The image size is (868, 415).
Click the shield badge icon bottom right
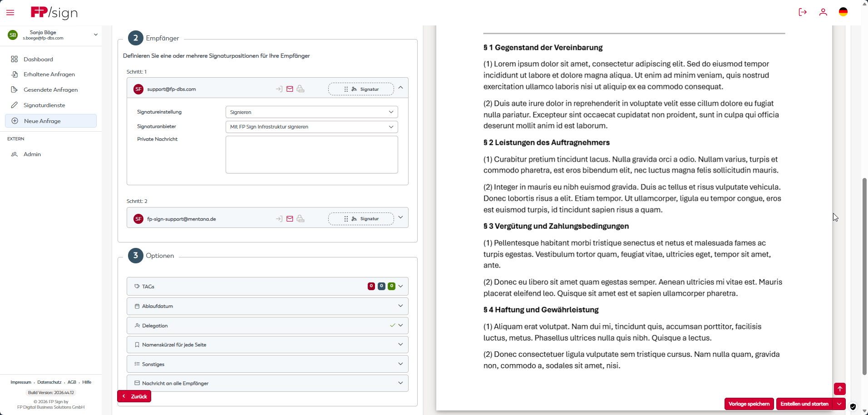pos(853,407)
